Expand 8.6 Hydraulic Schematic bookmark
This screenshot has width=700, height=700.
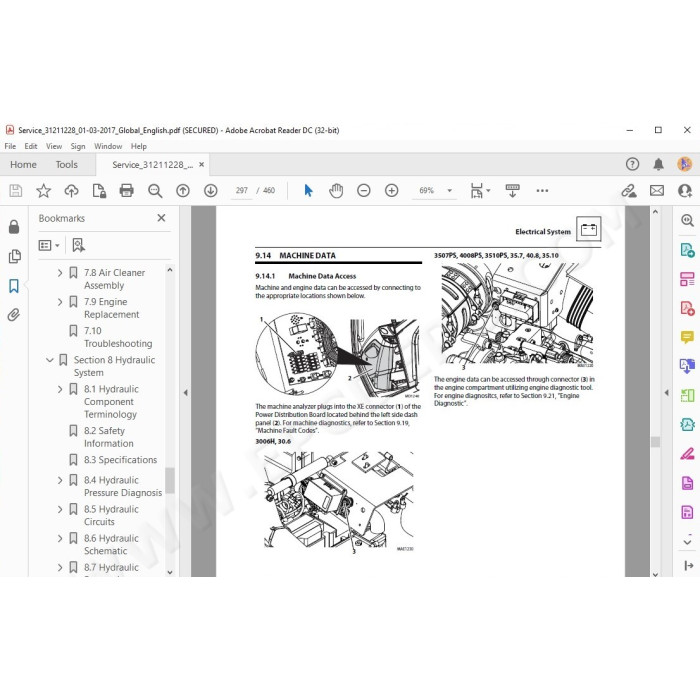coord(60,538)
